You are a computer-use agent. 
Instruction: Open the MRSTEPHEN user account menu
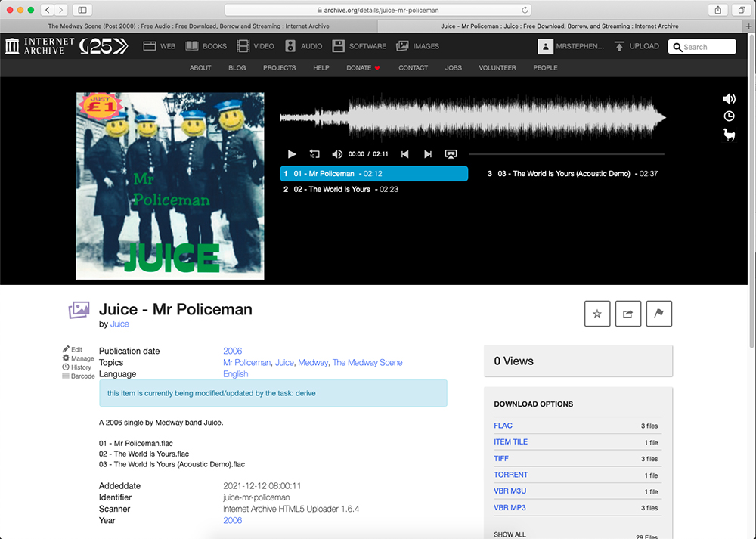(571, 46)
